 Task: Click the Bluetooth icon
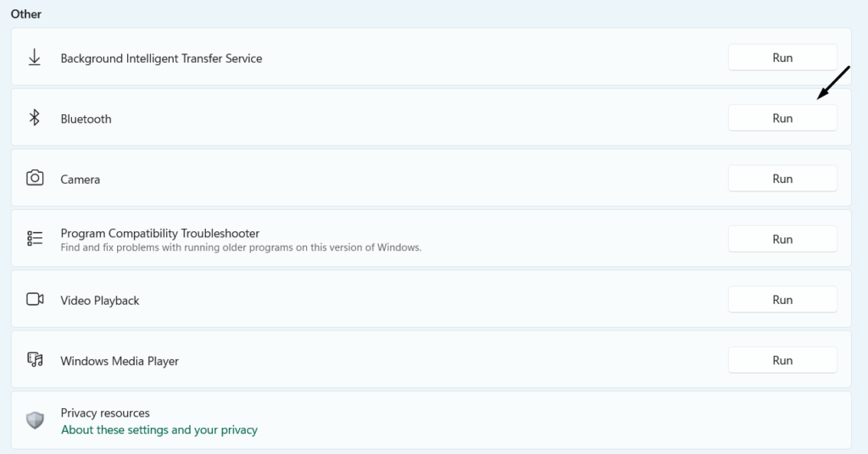pos(35,119)
